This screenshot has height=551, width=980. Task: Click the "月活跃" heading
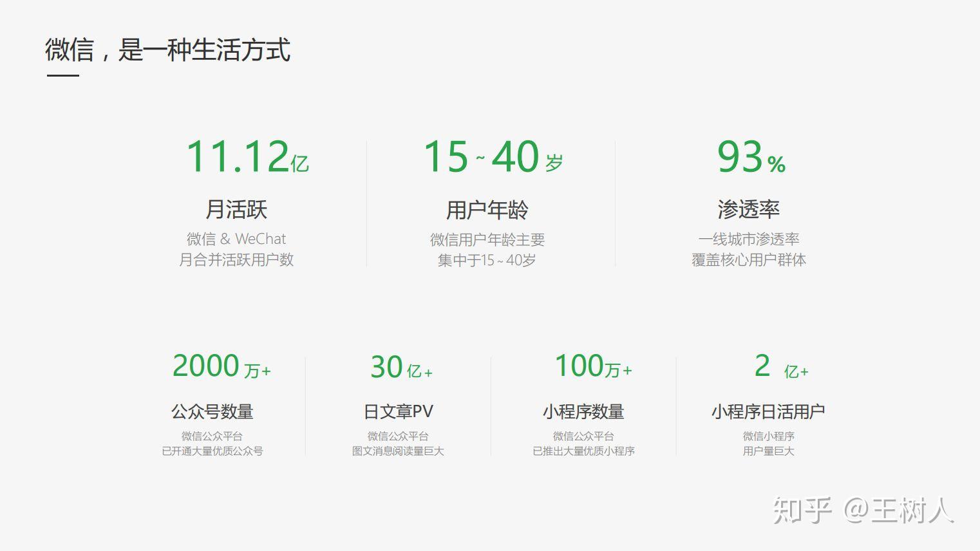236,209
